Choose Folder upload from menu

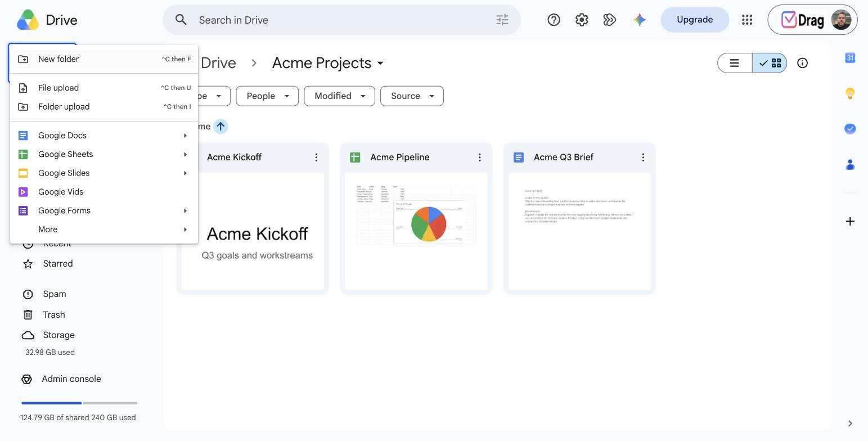pos(104,107)
